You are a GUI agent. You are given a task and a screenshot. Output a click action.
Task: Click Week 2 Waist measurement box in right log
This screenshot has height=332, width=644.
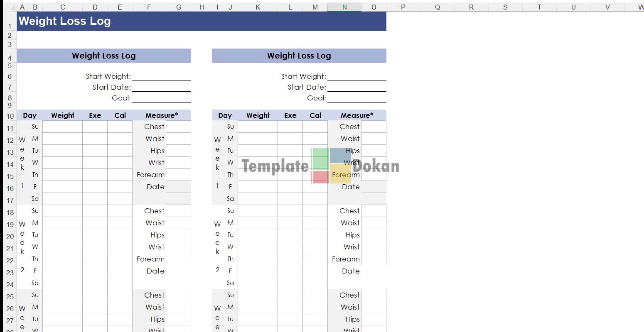[374, 223]
